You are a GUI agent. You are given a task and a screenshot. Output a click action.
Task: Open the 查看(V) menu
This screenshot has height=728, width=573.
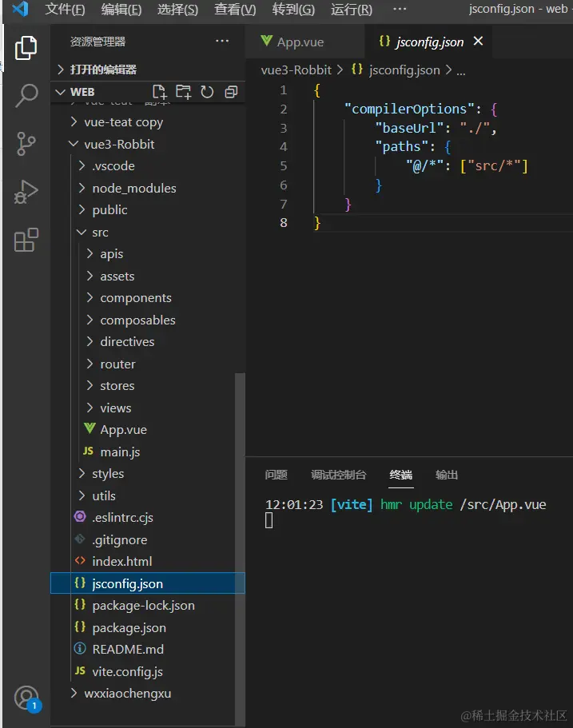point(235,10)
